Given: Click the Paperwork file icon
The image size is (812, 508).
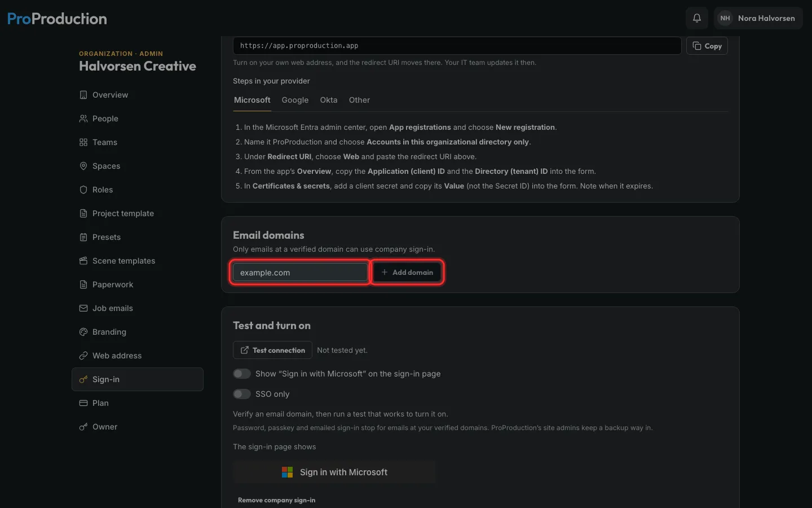Looking at the screenshot, I should [83, 284].
